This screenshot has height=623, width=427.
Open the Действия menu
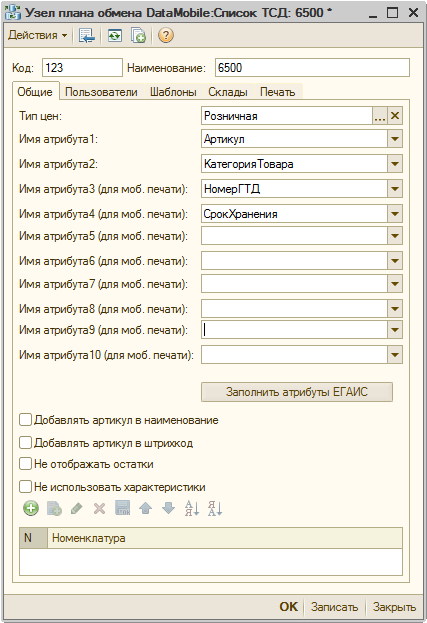[x=37, y=35]
